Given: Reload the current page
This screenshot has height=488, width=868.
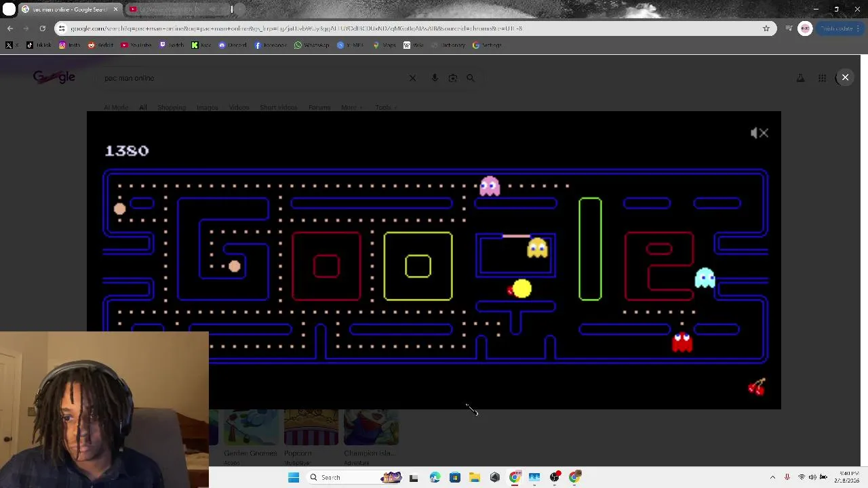Looking at the screenshot, I should 42,28.
